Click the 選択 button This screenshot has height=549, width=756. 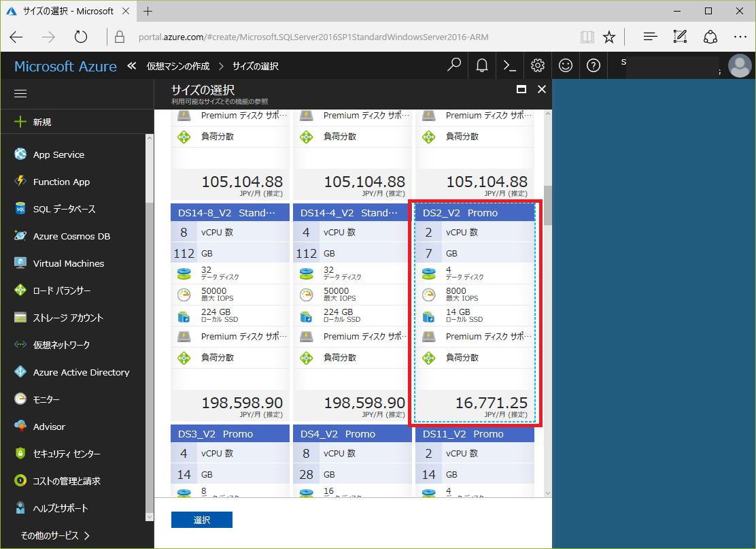coord(201,520)
